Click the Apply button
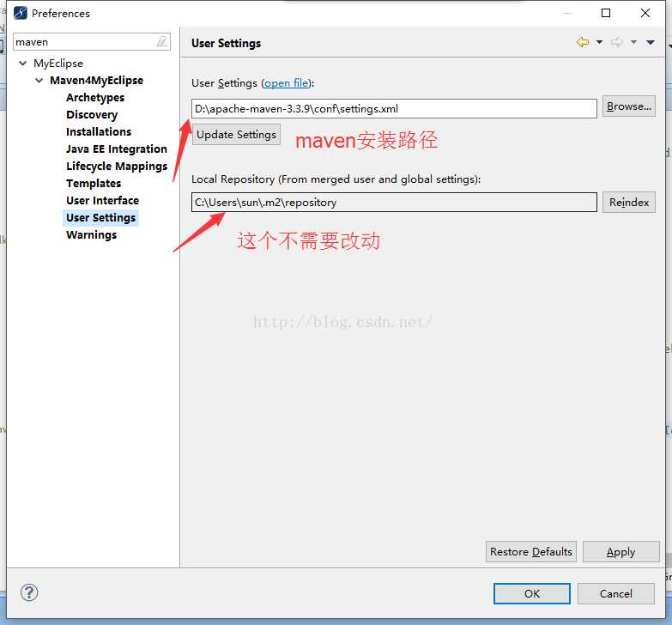 (x=621, y=552)
